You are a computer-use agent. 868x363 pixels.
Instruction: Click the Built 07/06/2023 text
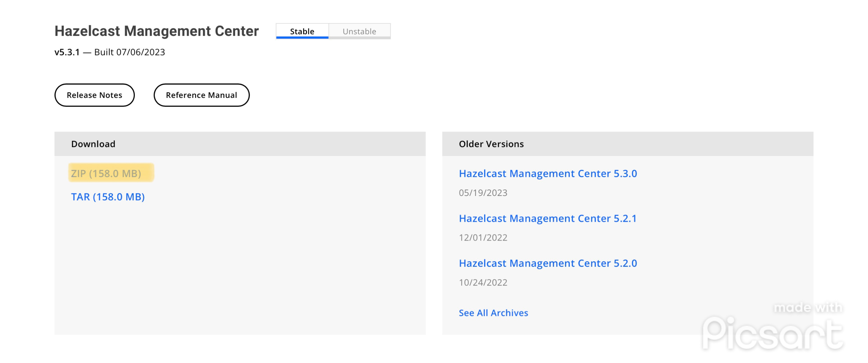pos(130,52)
